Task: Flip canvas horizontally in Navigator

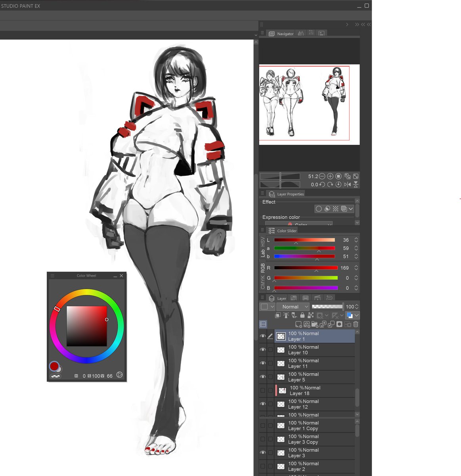Action: [x=347, y=184]
